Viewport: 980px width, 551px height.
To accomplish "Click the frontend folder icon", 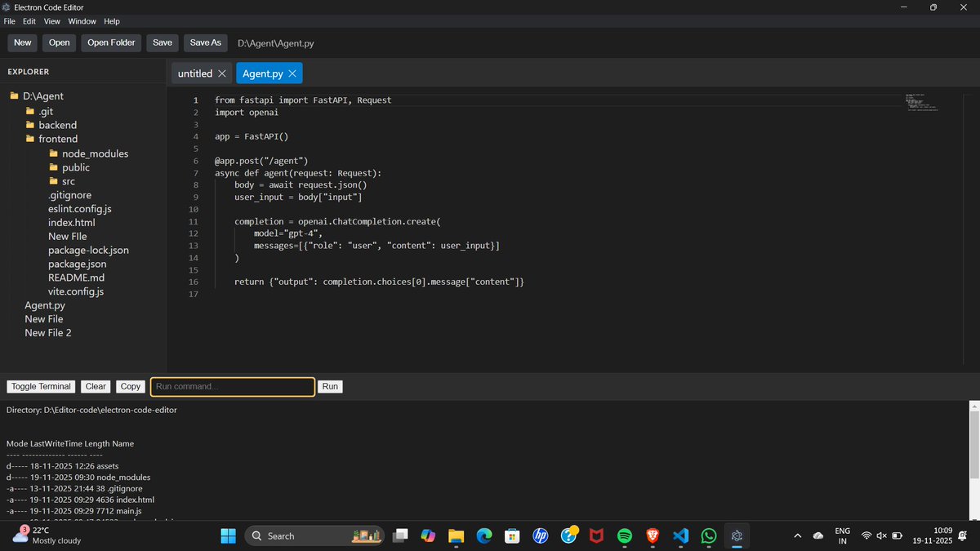I will coord(31,139).
